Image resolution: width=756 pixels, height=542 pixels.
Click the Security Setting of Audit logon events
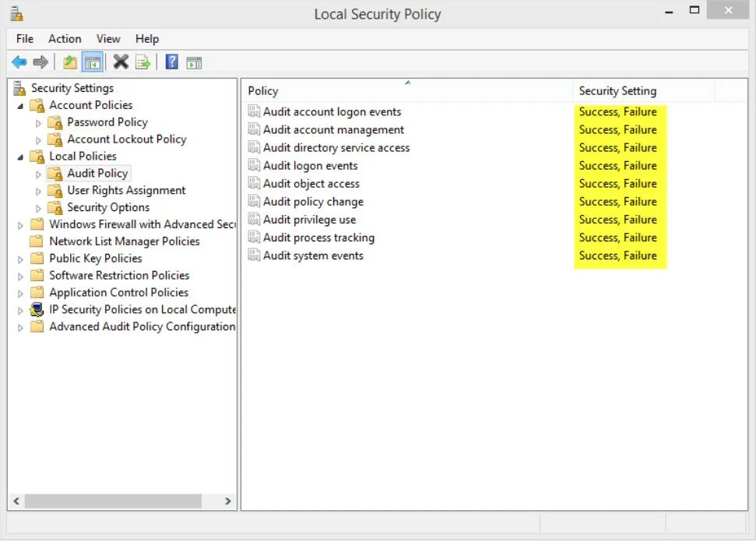point(617,165)
